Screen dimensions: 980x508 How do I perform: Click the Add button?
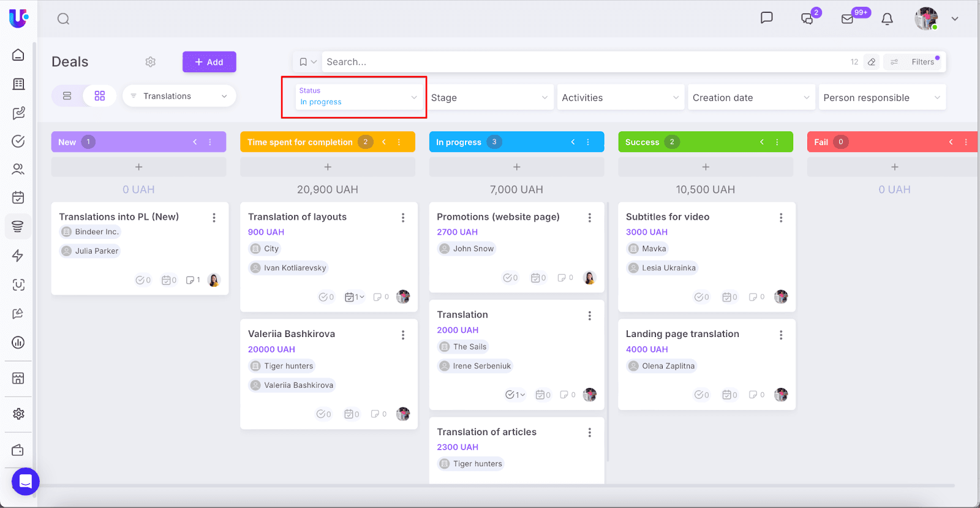[x=209, y=62]
